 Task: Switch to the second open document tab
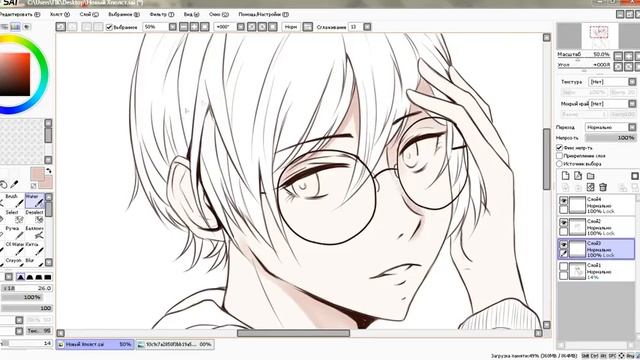click(x=175, y=344)
